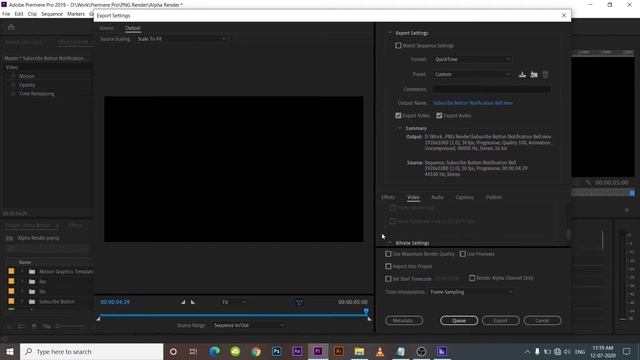
Task: Open Google Chrome from the taskbar
Action: point(256,351)
